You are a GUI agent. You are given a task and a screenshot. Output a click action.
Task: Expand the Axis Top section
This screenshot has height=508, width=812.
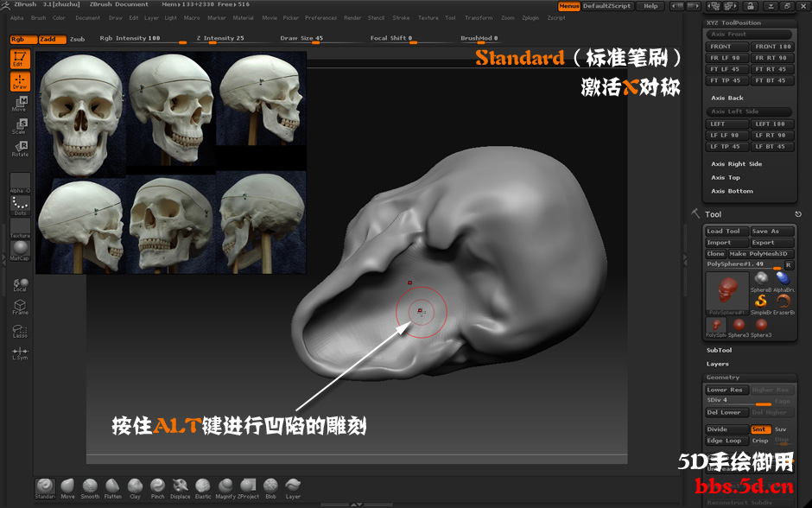726,178
